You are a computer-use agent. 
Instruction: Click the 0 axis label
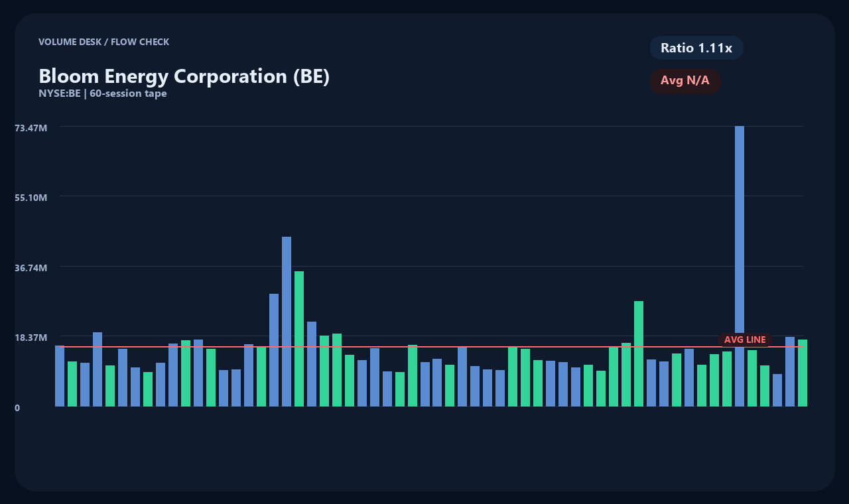tap(17, 408)
